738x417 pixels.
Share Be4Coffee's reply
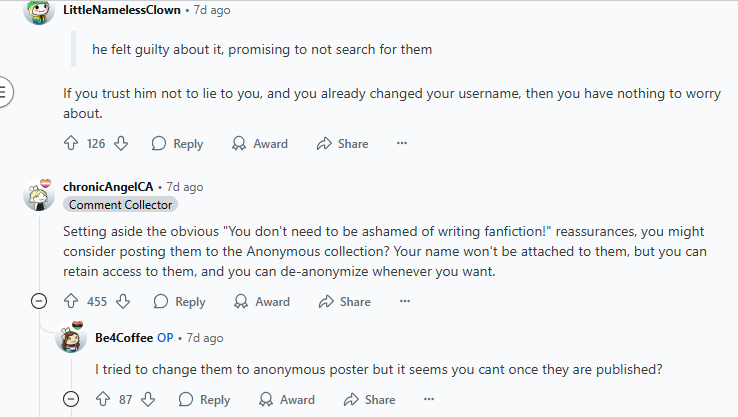[369, 400]
